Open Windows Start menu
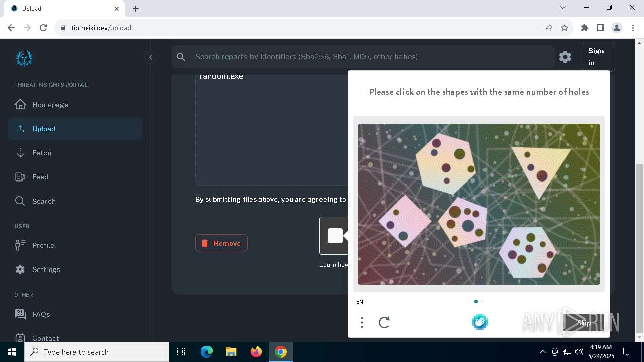The image size is (644, 362). [x=12, y=352]
